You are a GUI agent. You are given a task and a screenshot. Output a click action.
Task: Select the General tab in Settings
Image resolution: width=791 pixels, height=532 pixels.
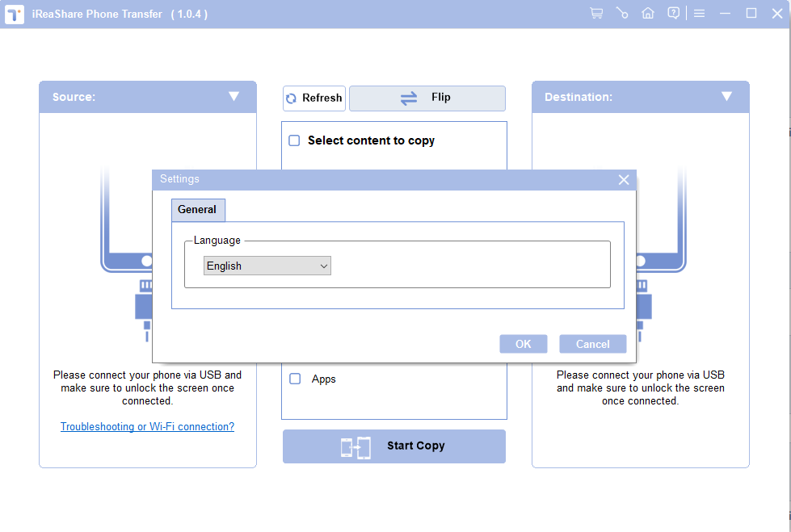pyautogui.click(x=198, y=210)
